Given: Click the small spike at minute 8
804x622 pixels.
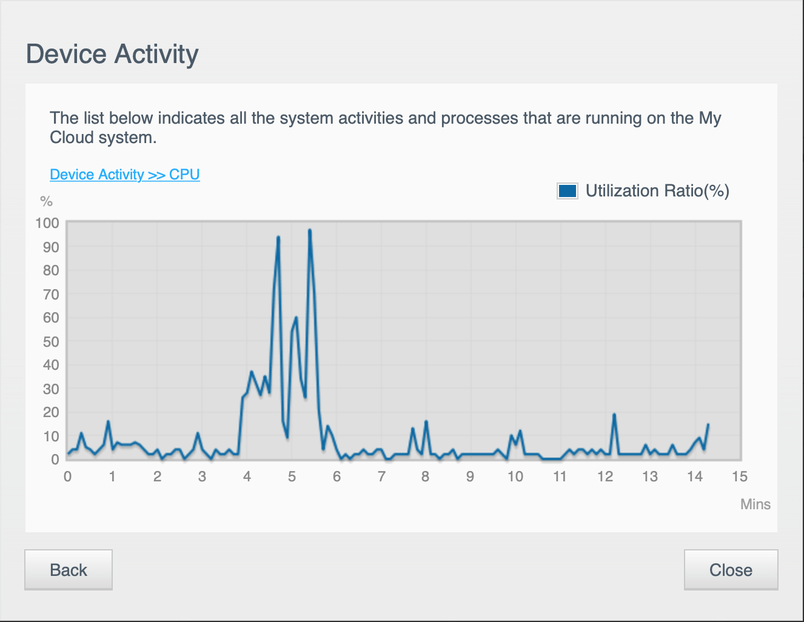Looking at the screenshot, I should click(426, 422).
